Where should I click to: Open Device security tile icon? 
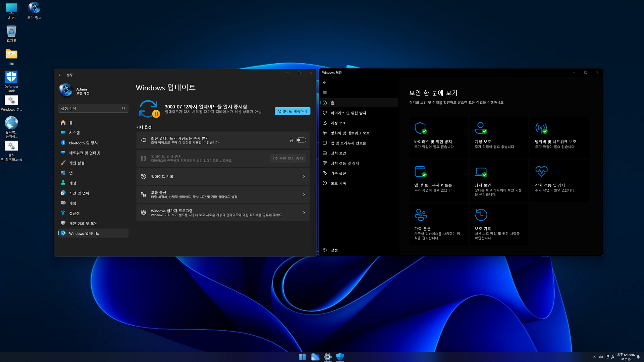480,171
